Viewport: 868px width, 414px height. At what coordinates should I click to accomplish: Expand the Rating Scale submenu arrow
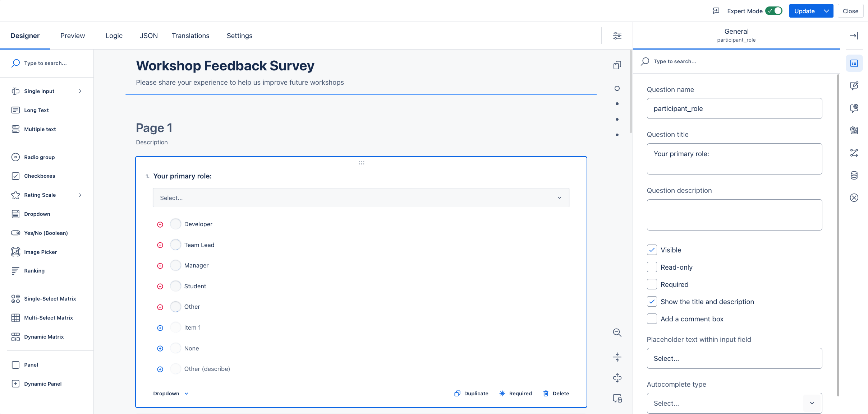[80, 195]
